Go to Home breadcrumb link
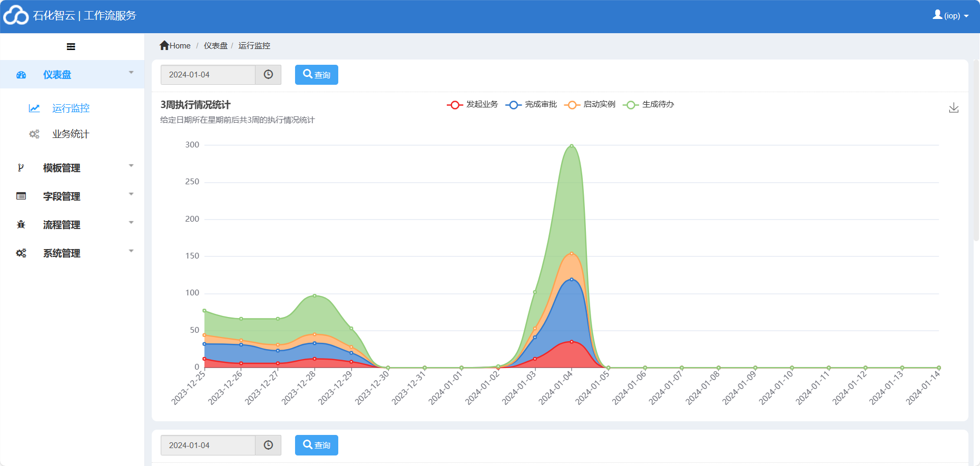This screenshot has width=980, height=466. pyautogui.click(x=180, y=46)
